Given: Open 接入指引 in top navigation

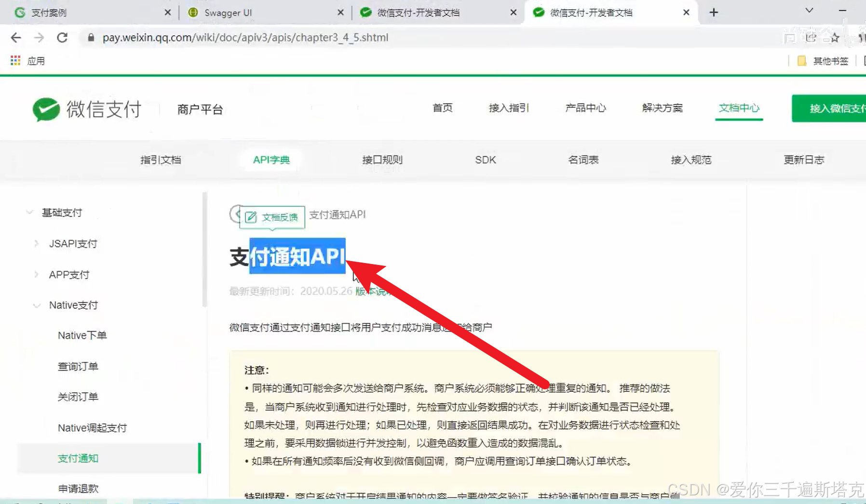Looking at the screenshot, I should 509,108.
